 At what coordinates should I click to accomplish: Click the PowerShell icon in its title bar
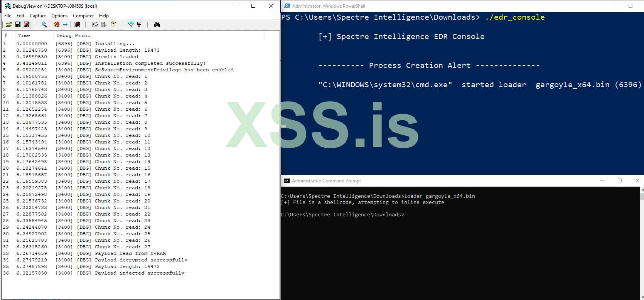pyautogui.click(x=287, y=6)
